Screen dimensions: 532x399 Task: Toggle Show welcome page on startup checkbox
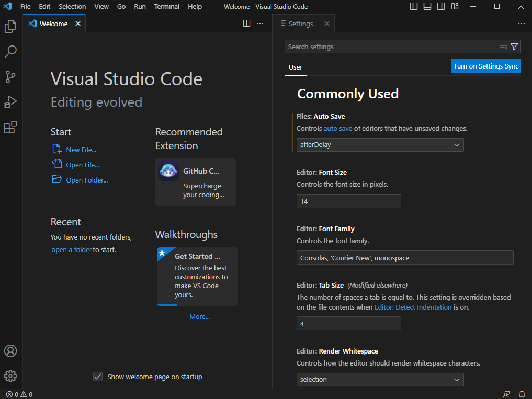(98, 377)
